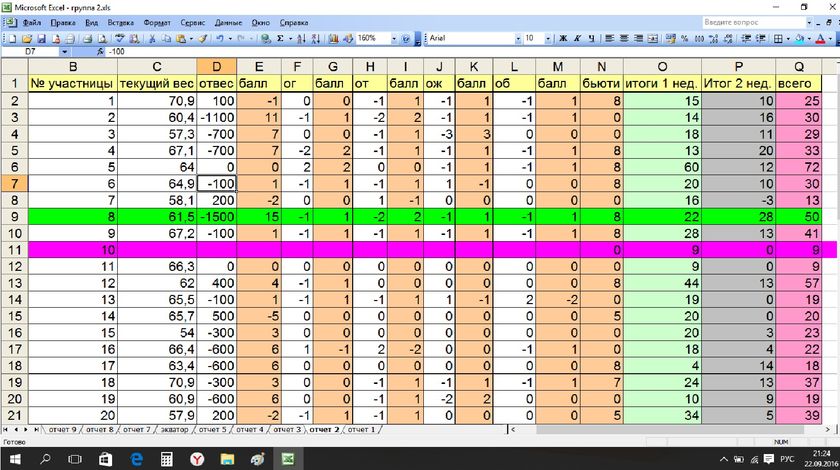Run the spelling check tool
This screenshot has height=470, width=840.
pos(119,39)
